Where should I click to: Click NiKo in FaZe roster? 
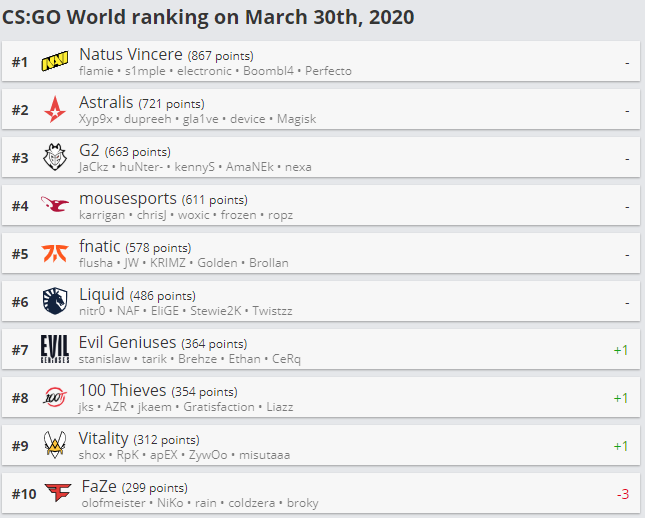tap(168, 503)
